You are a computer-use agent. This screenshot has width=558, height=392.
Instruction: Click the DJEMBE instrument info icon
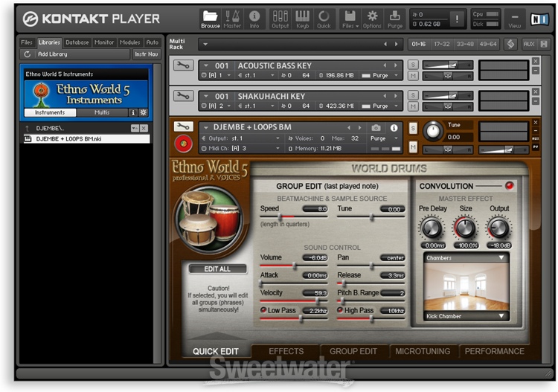point(394,128)
